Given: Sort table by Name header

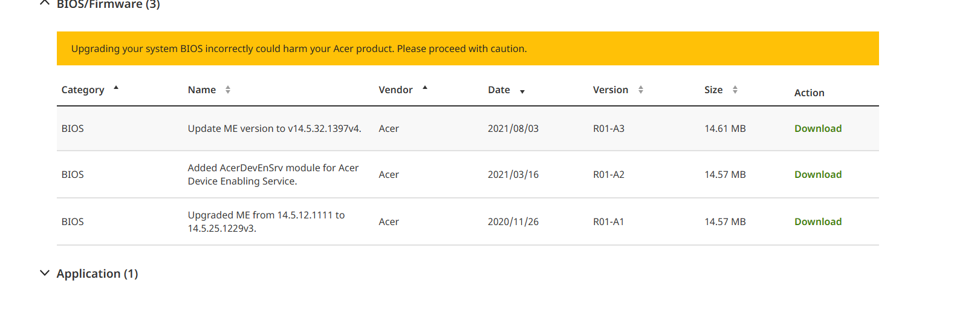Looking at the screenshot, I should point(202,90).
